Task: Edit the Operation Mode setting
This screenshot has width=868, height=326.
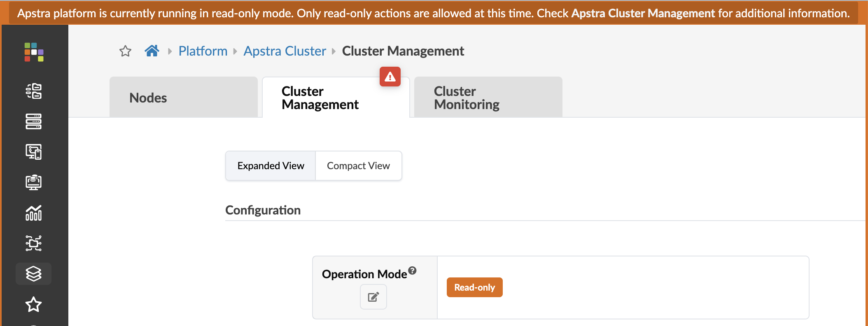Action: (373, 297)
